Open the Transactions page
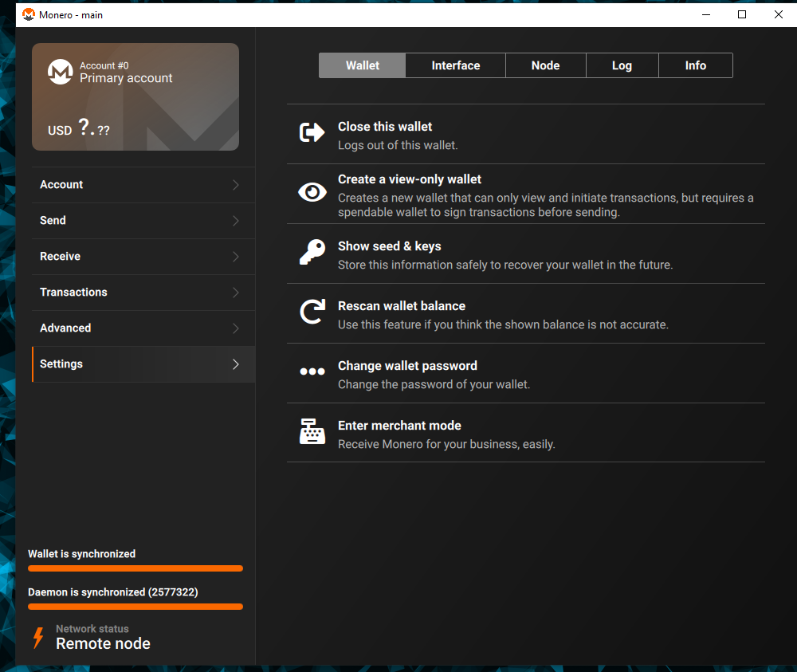797x672 pixels. (x=143, y=293)
